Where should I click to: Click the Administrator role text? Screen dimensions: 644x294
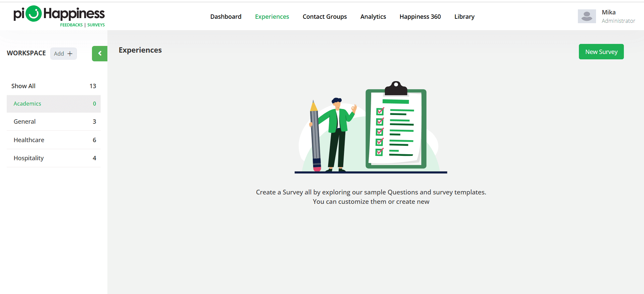click(618, 21)
